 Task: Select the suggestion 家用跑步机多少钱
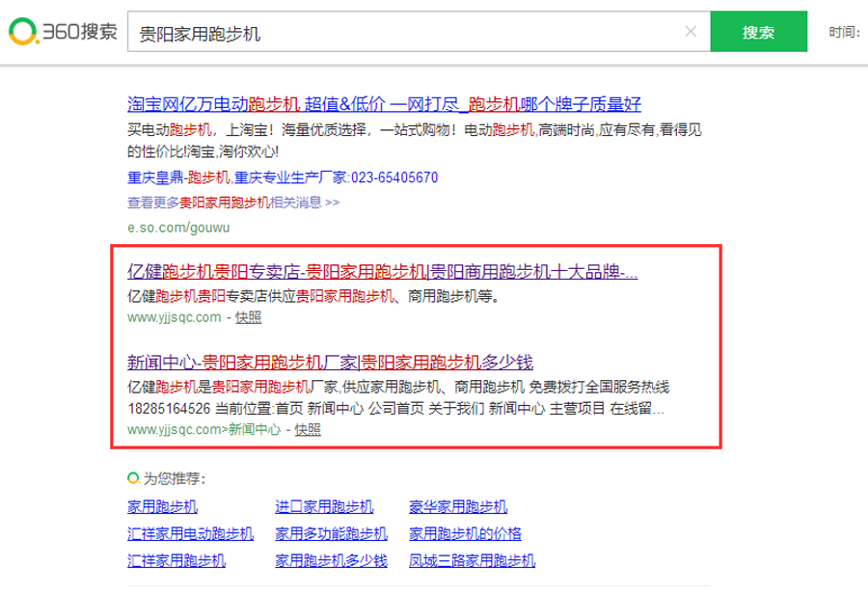click(x=331, y=560)
